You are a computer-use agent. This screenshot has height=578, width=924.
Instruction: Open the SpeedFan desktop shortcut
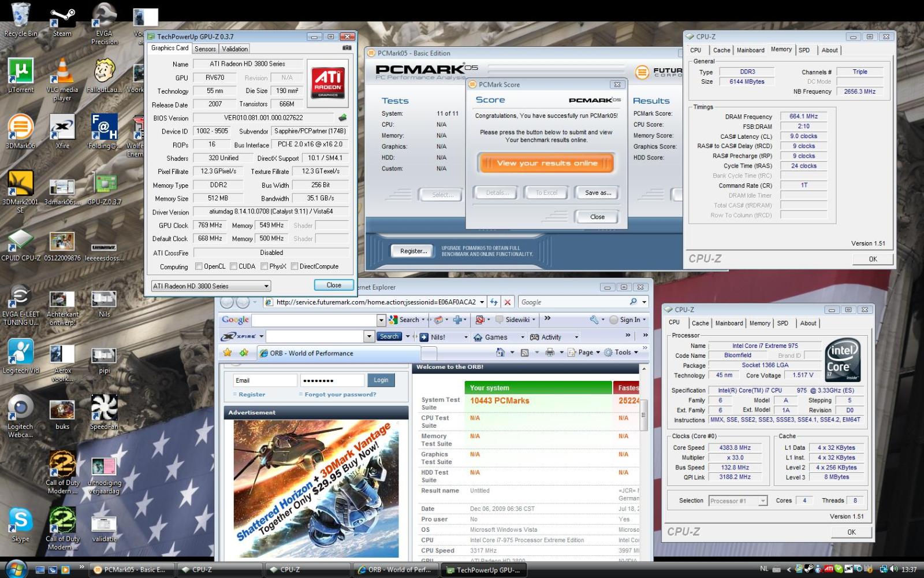tap(104, 413)
